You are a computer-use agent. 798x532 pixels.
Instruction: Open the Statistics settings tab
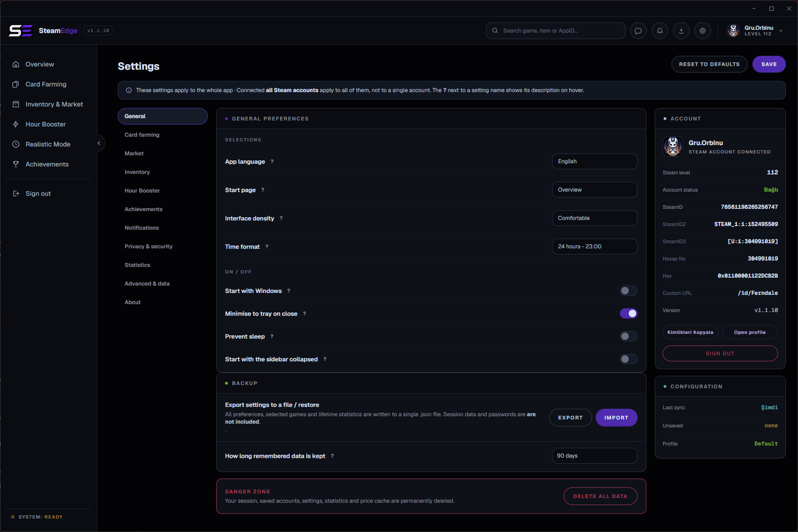click(163, 265)
